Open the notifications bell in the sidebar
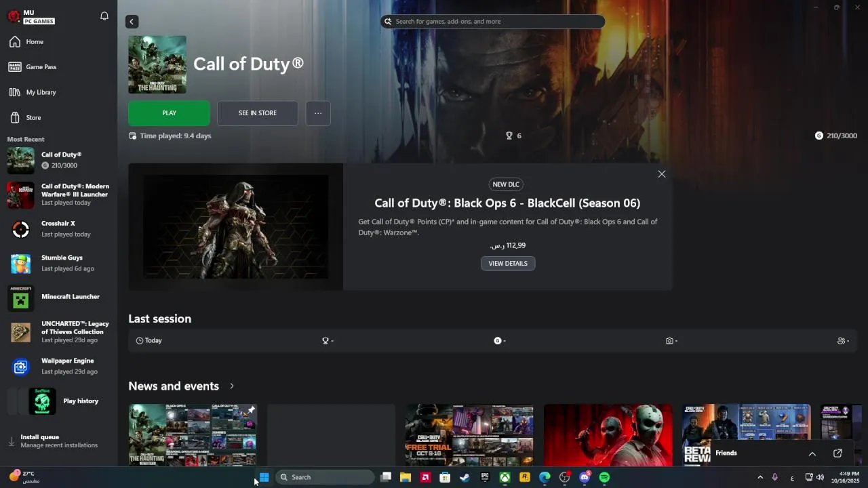Viewport: 868px width, 488px height. (x=104, y=16)
